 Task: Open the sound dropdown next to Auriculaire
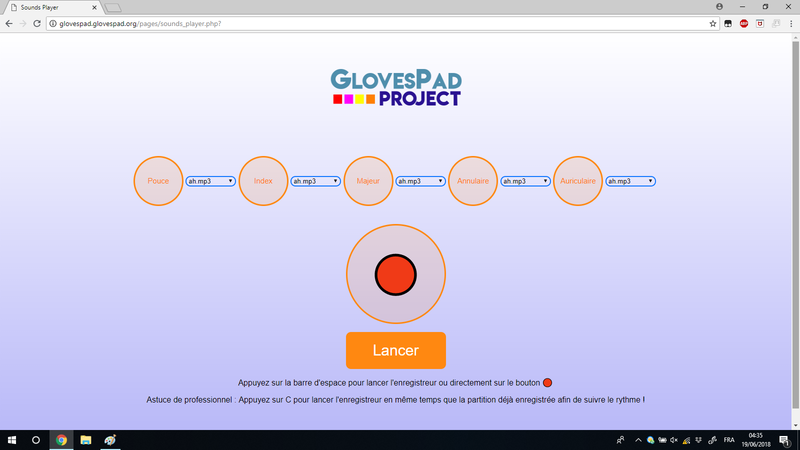coord(630,181)
